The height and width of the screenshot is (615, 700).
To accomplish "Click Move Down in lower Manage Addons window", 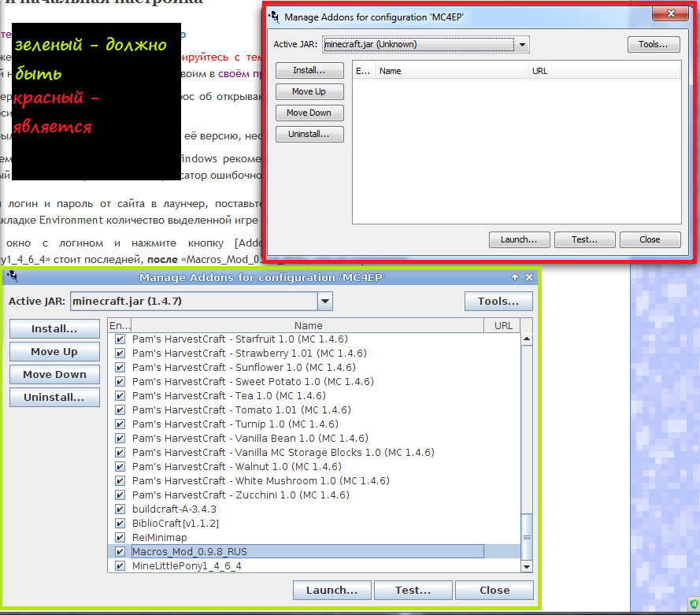I will pyautogui.click(x=54, y=375).
